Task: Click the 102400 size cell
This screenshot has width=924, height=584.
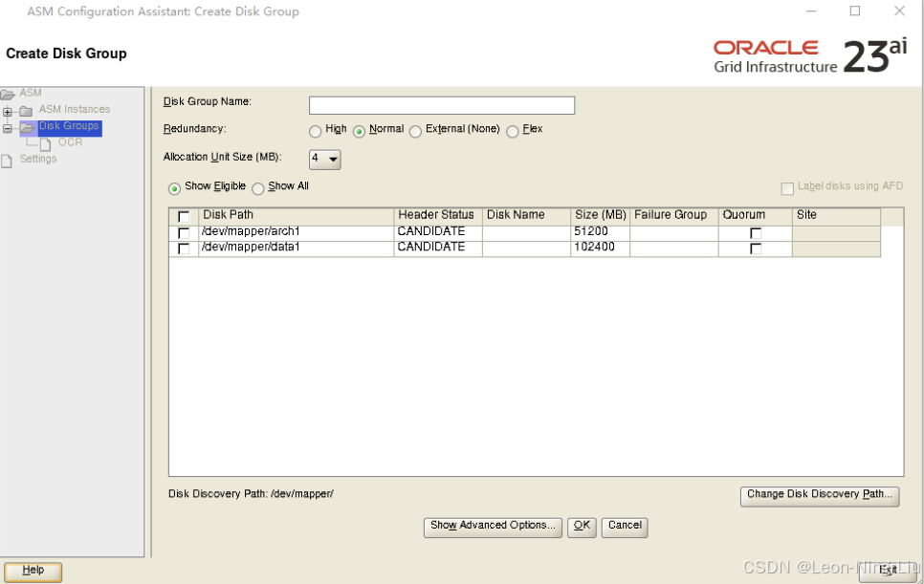Action: tap(600, 248)
